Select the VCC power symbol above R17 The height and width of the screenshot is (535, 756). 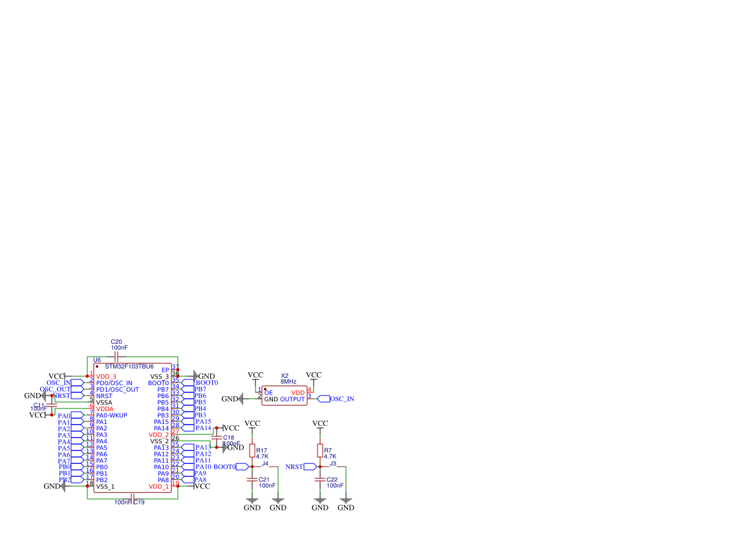252,425
